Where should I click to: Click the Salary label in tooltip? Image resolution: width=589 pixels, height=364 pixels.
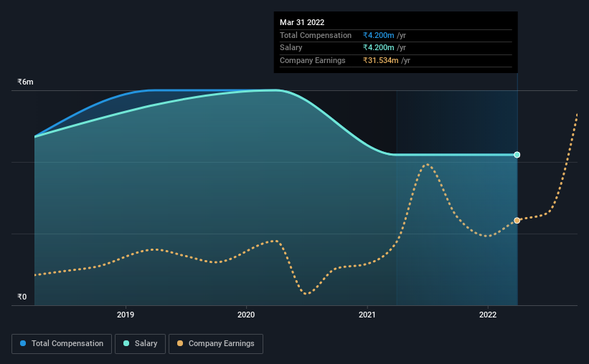pos(291,48)
